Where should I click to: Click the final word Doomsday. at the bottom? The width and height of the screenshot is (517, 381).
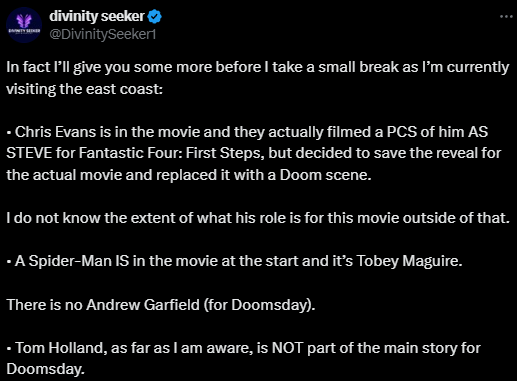pyautogui.click(x=45, y=369)
